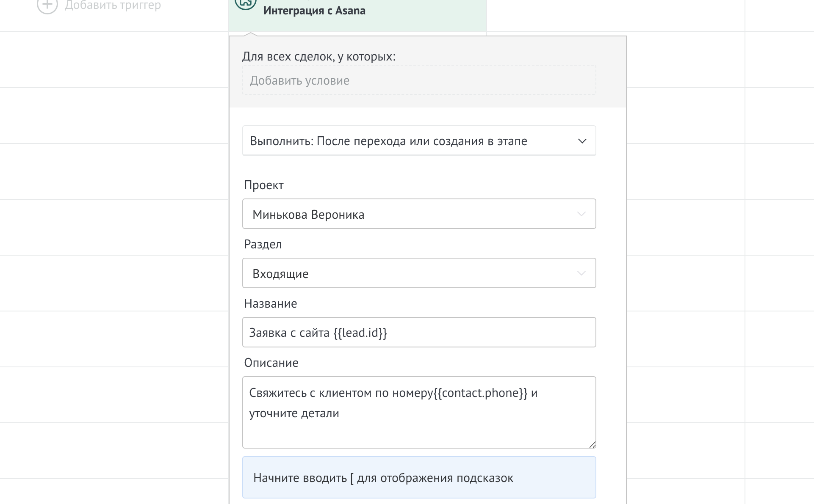Click the {{lead.id}} placeholder in the title field
Viewport: 814px width, 504px height.
click(361, 333)
